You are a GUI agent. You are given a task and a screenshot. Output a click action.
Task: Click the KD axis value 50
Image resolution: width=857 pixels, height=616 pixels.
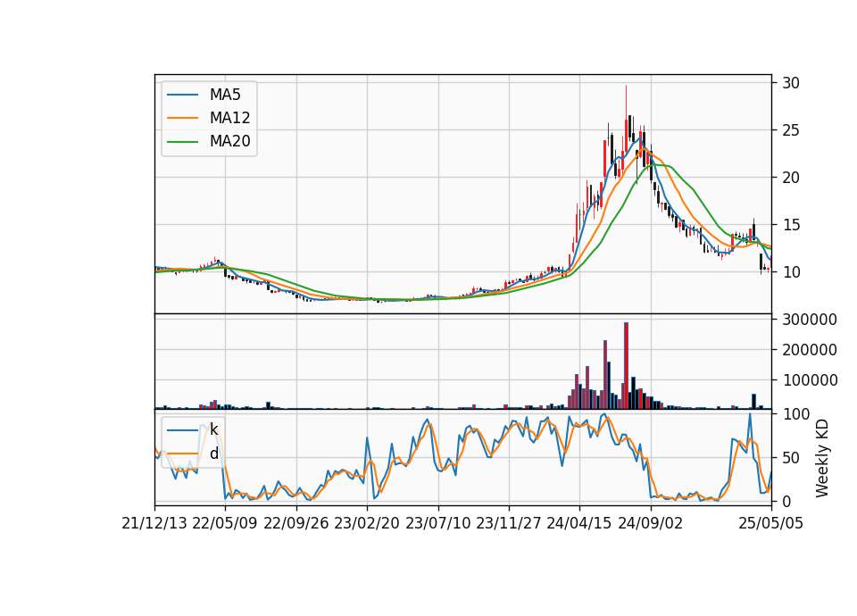791,458
